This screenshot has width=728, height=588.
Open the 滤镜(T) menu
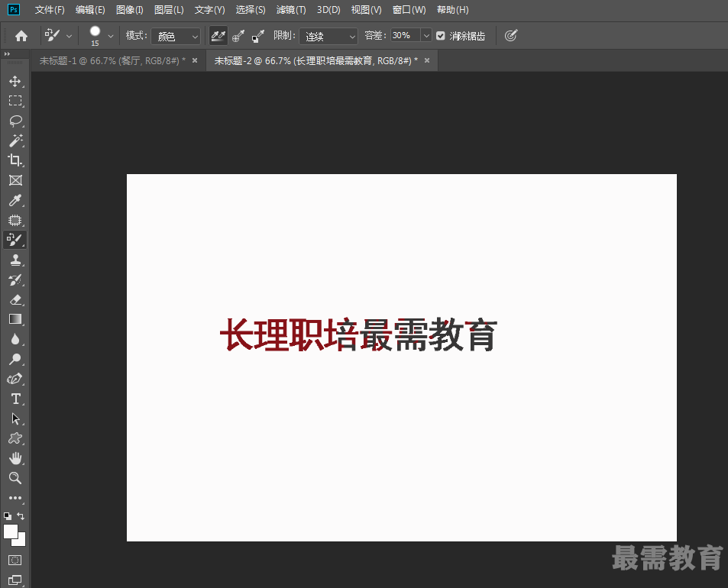pos(291,10)
